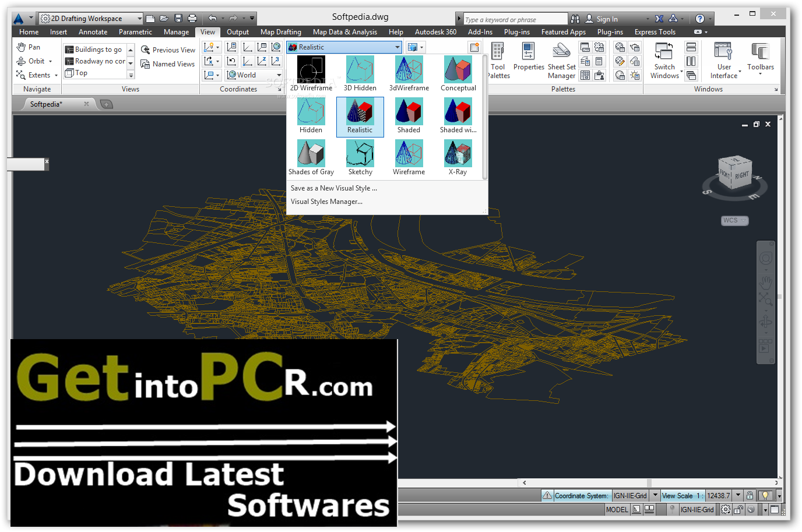Apply the Shades of Gray style
Viewport: 802px width, 532px height.
(311, 158)
